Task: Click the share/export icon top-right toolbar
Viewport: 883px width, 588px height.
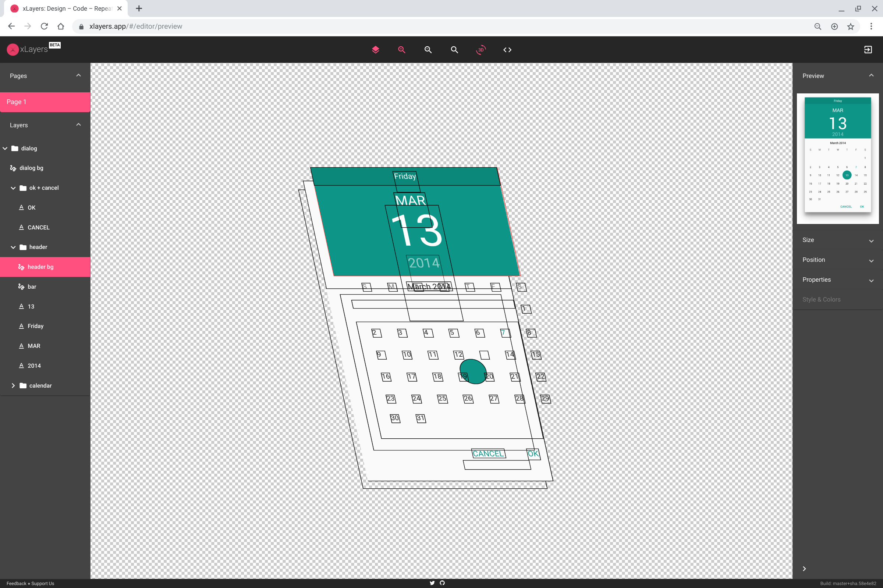Action: pos(868,49)
